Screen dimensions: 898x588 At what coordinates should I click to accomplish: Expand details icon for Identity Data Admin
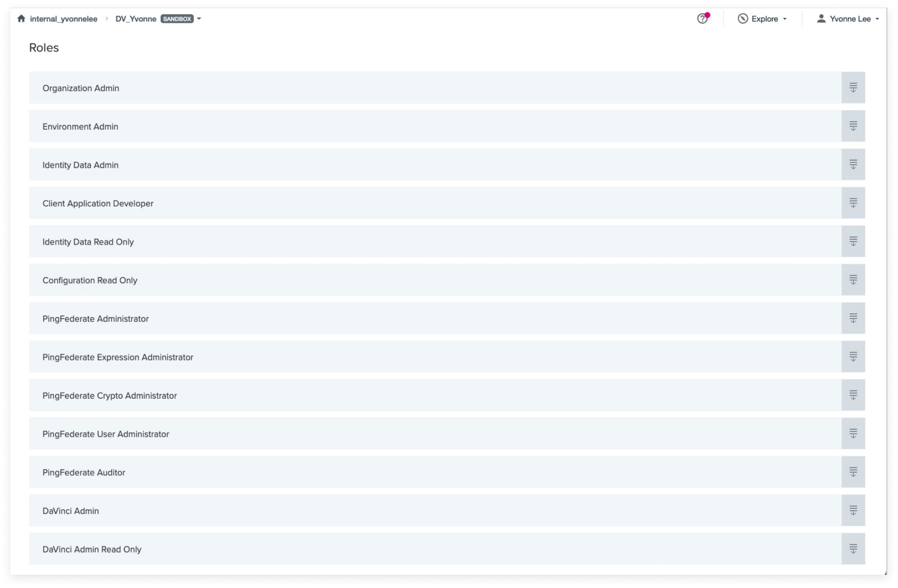pos(853,164)
